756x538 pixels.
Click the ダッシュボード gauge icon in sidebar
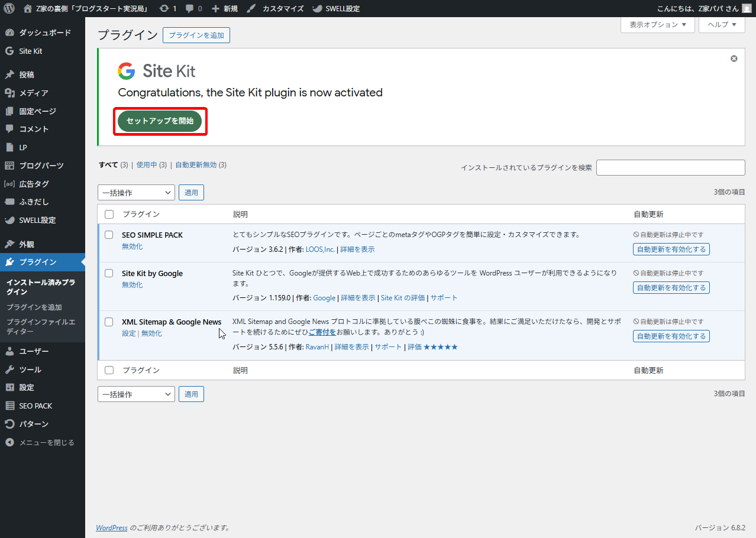[x=9, y=33]
